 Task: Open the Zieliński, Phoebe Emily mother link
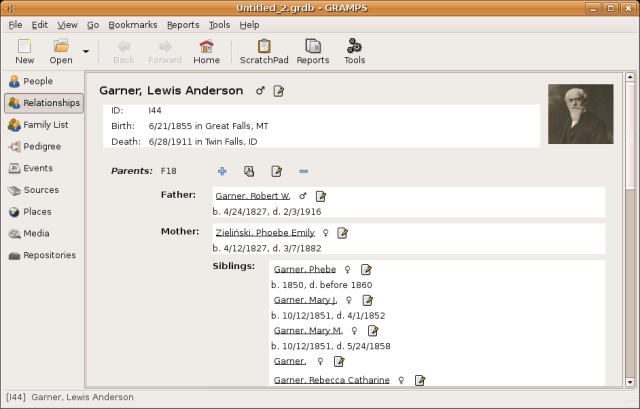coord(265,233)
